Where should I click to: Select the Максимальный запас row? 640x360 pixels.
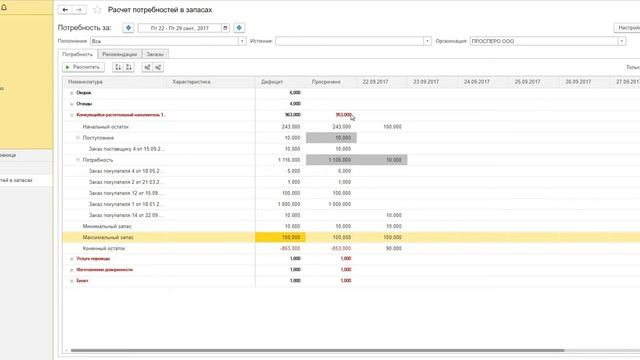point(351,237)
